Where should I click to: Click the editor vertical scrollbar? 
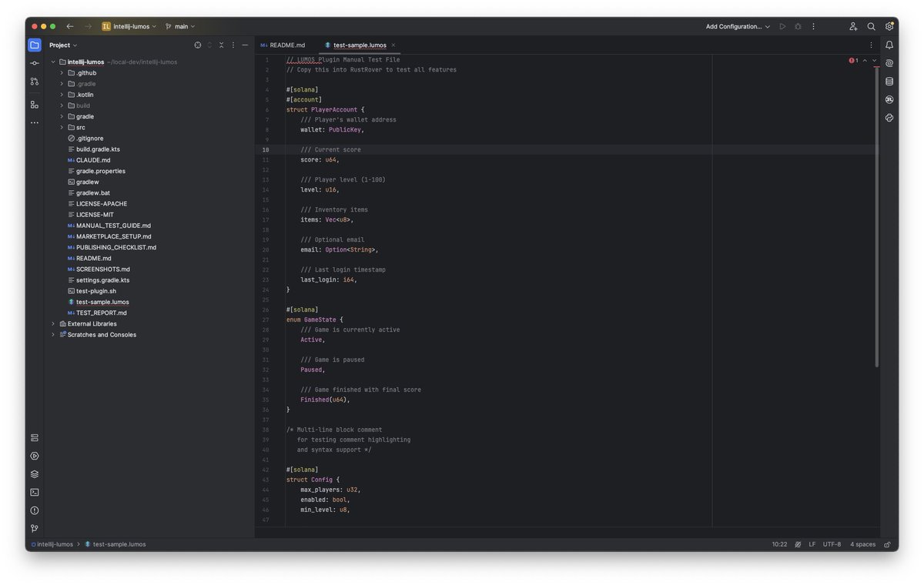pos(877,216)
